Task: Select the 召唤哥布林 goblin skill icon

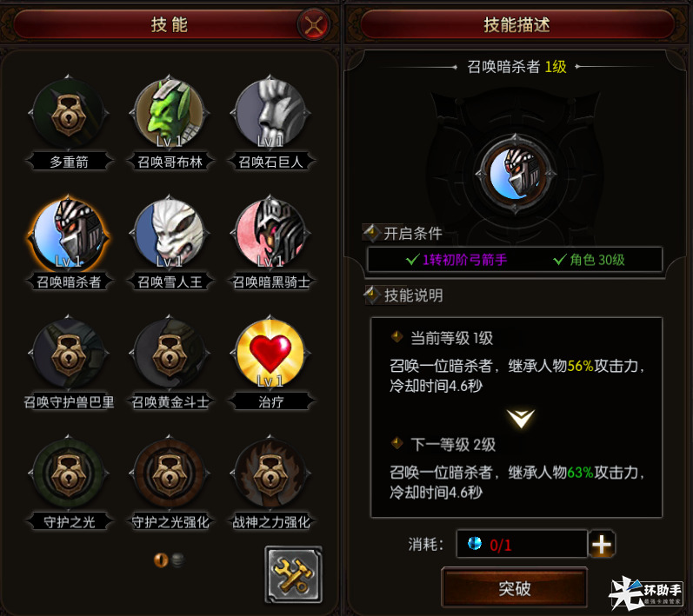Action: point(170,114)
